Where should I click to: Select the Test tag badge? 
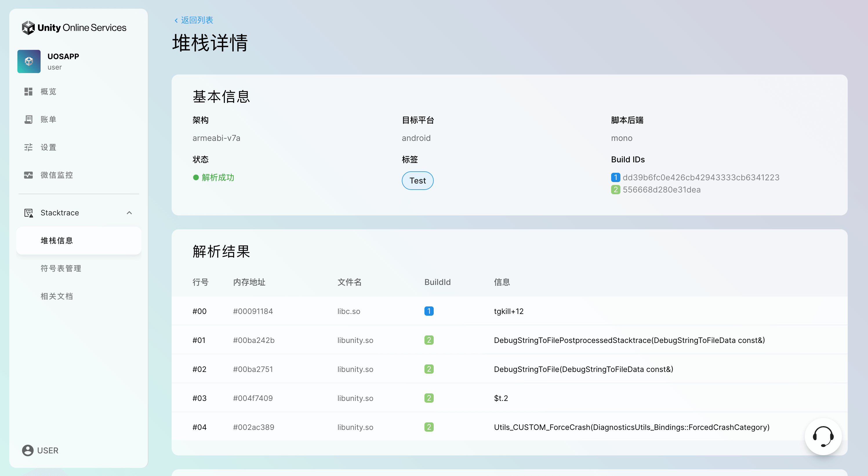[417, 181]
